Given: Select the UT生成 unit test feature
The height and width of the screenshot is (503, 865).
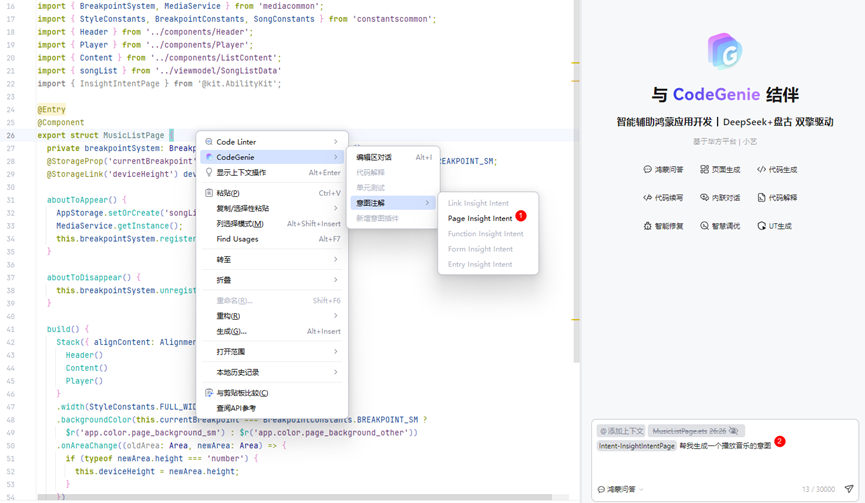Looking at the screenshot, I should (775, 226).
